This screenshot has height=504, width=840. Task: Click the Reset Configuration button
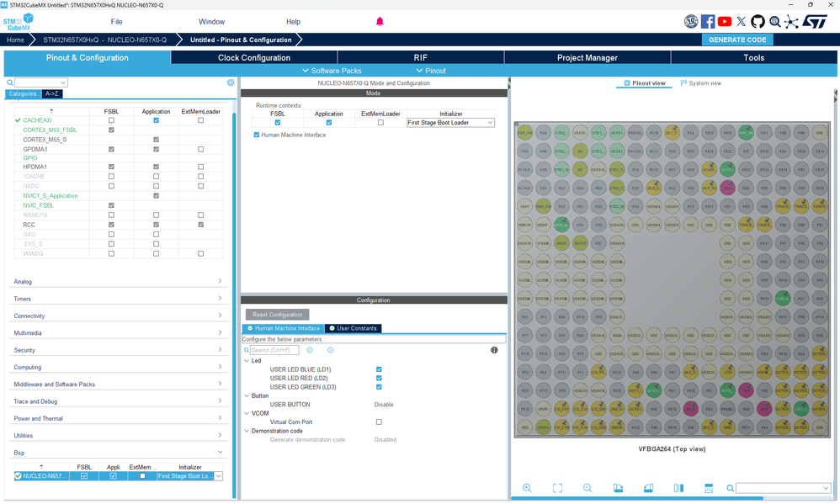278,315
